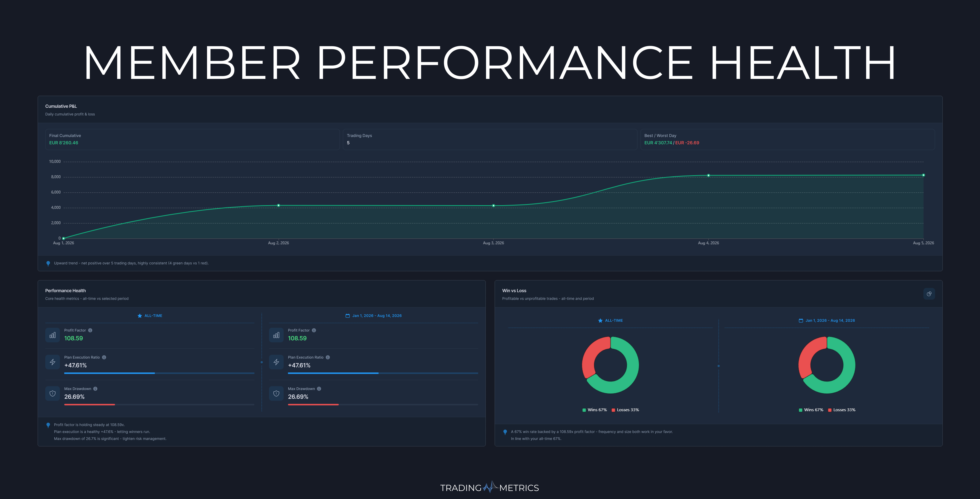Click the Final Cumulative EUR 8'260.46 value
This screenshot has width=980, height=499.
64,143
